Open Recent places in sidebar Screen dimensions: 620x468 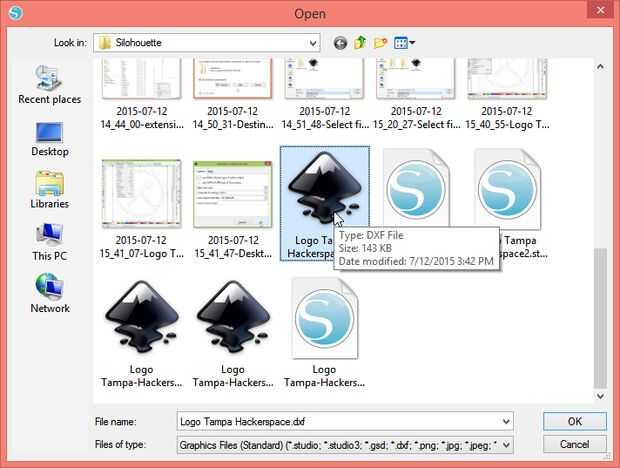tap(49, 85)
